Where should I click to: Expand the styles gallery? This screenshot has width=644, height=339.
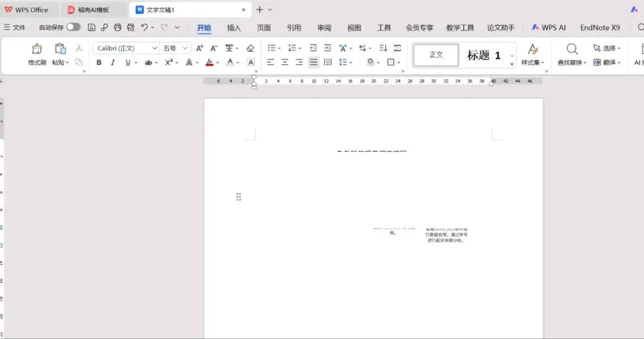pos(512,64)
